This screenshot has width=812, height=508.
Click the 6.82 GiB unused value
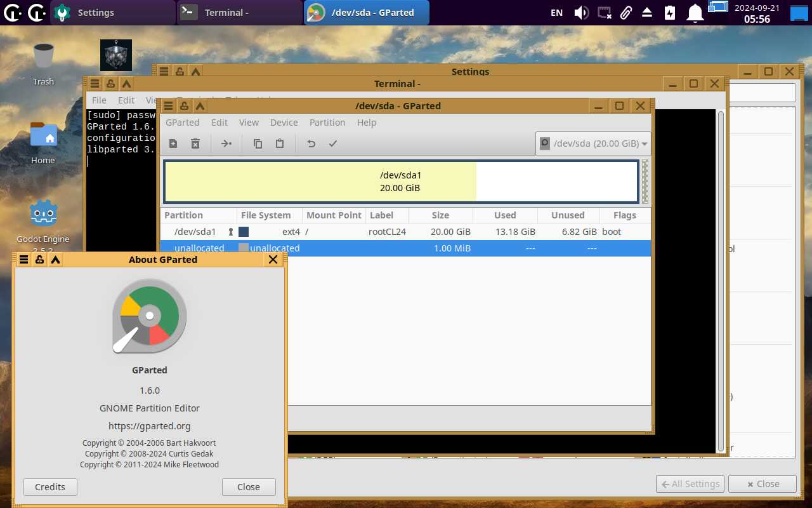pyautogui.click(x=579, y=232)
